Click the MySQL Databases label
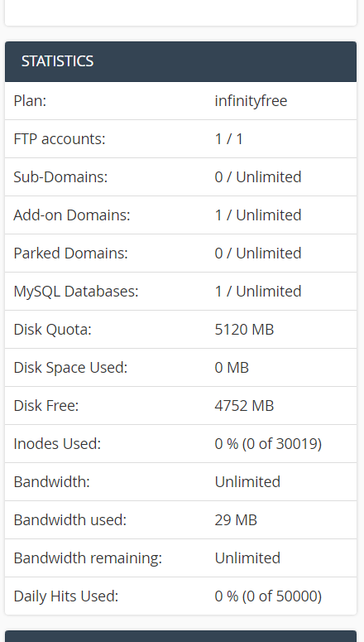The image size is (364, 642). tap(76, 291)
